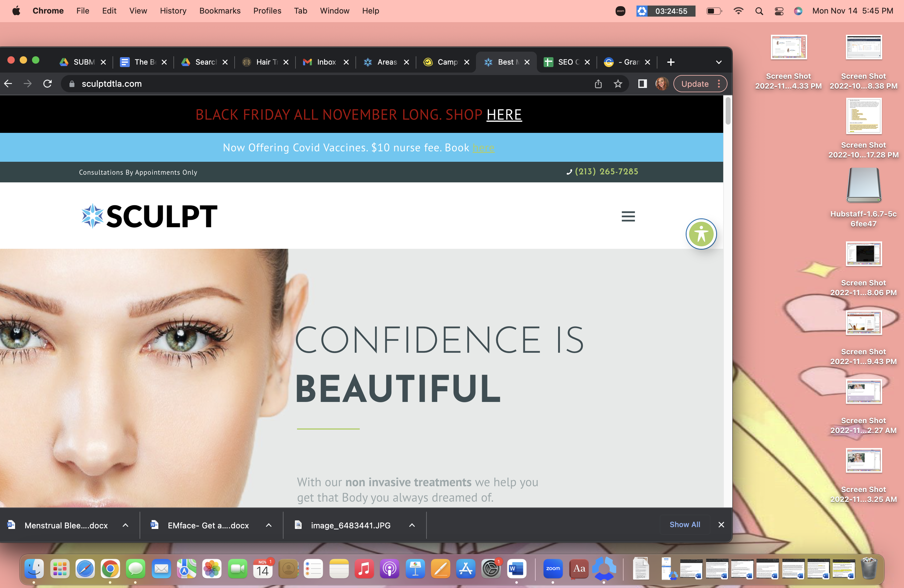Expand options for image_6483441.JPG download
The image size is (904, 588).
click(x=412, y=525)
